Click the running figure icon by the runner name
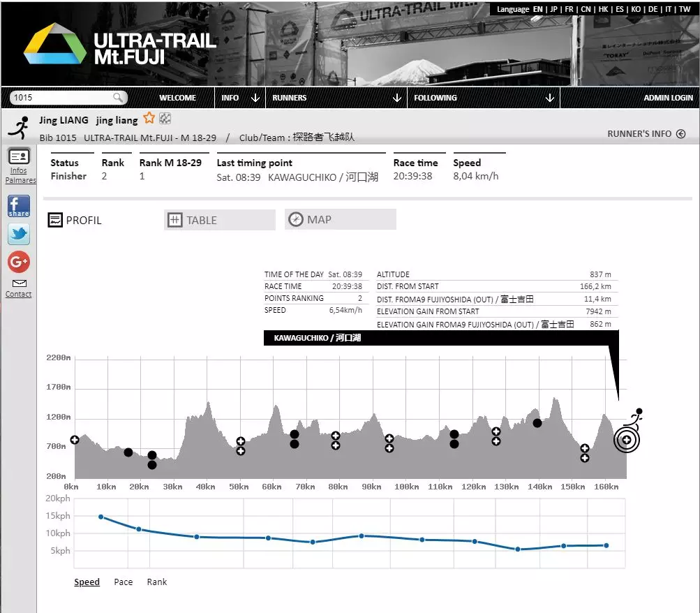The image size is (700, 613). 20,128
